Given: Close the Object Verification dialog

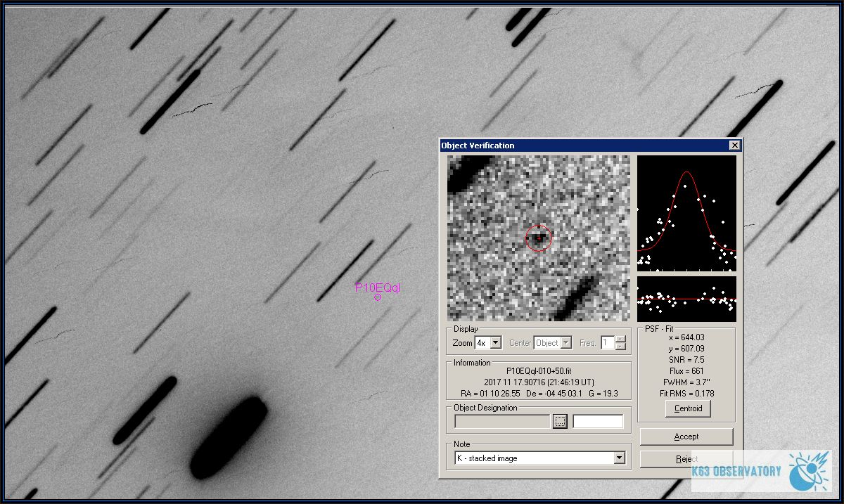Looking at the screenshot, I should [734, 146].
